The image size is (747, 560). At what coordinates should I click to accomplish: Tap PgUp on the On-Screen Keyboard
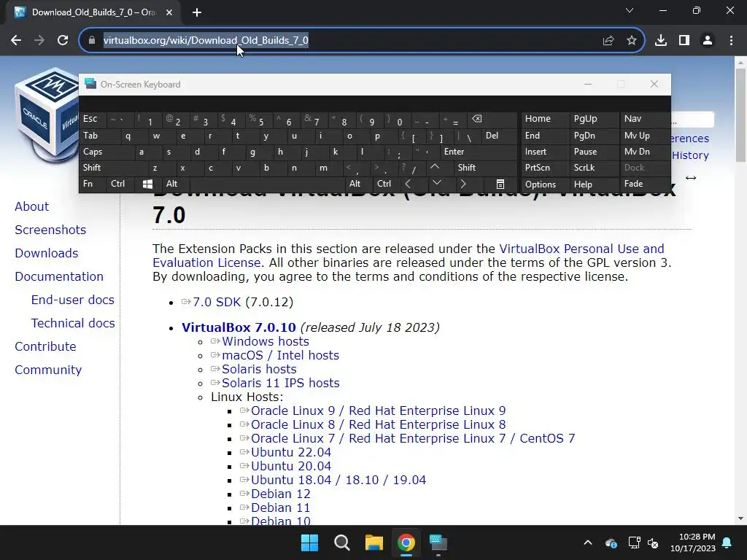pos(594,119)
